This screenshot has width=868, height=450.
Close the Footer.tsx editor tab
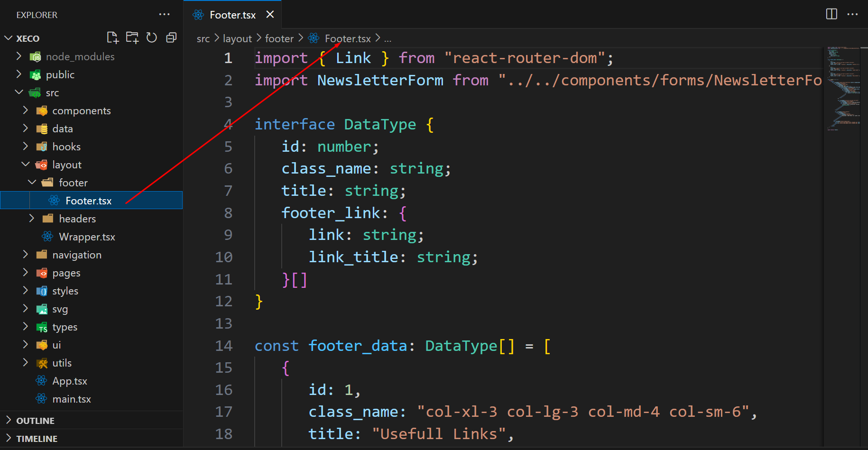270,15
